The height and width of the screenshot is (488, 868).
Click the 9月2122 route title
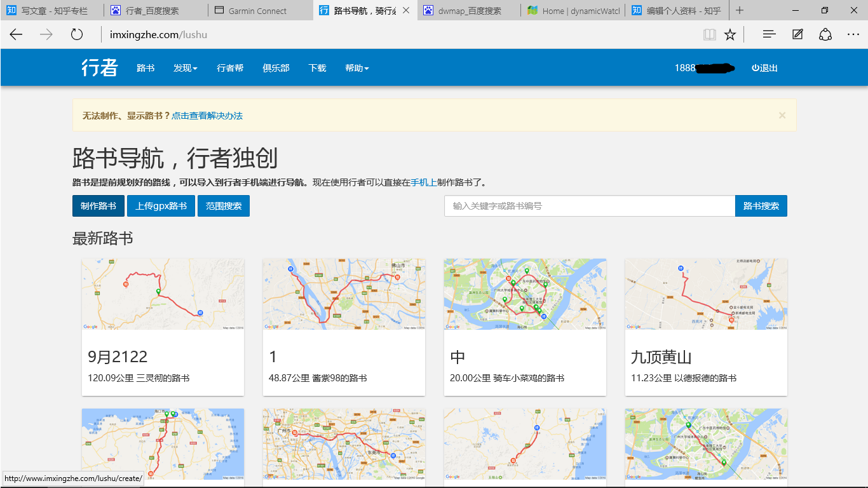(x=118, y=357)
